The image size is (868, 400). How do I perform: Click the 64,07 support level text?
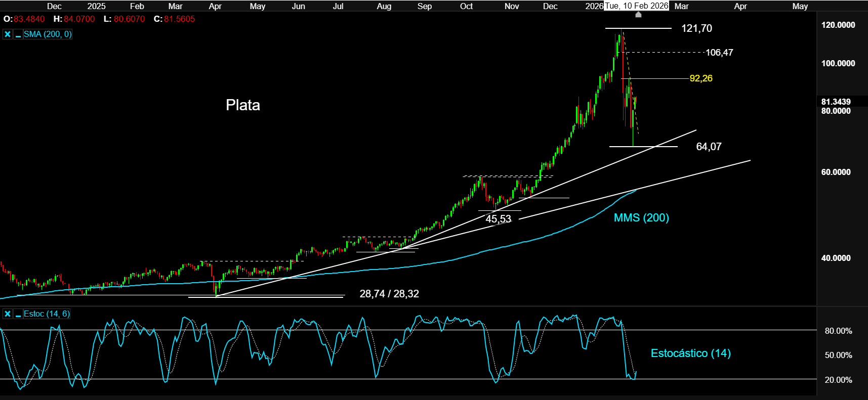[709, 147]
